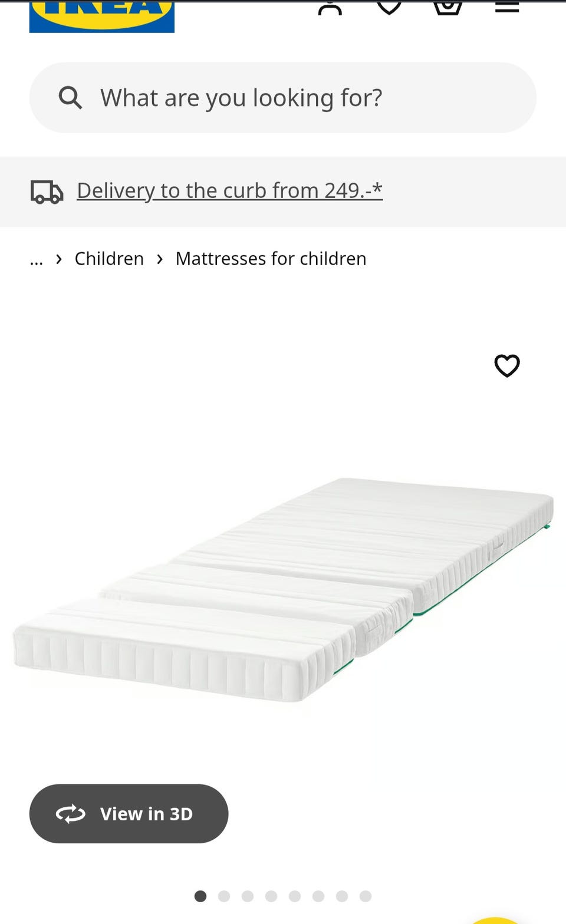Click the mattress product image

coord(283,589)
